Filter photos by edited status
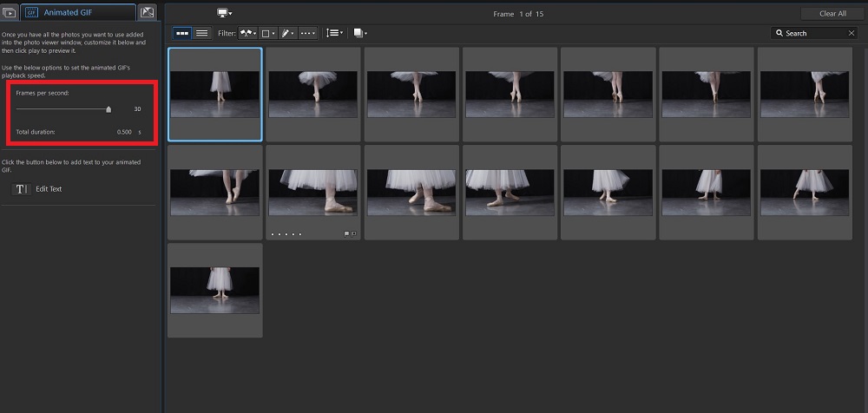 [287, 33]
